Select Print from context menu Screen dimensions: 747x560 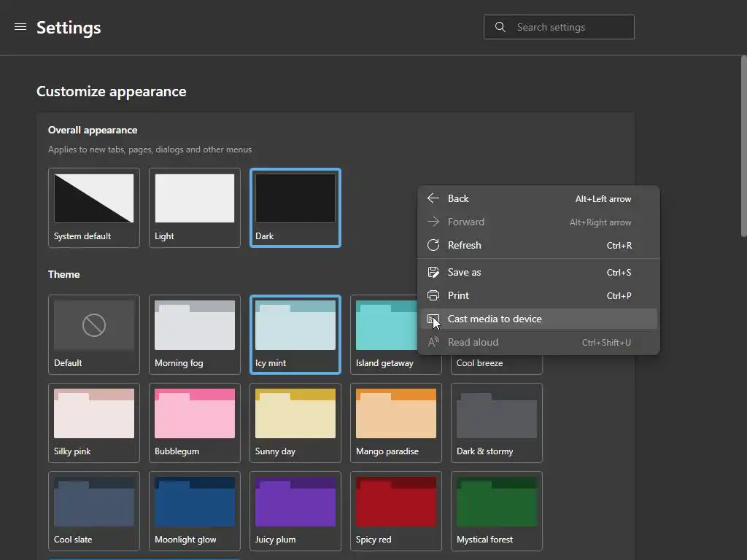coord(458,295)
